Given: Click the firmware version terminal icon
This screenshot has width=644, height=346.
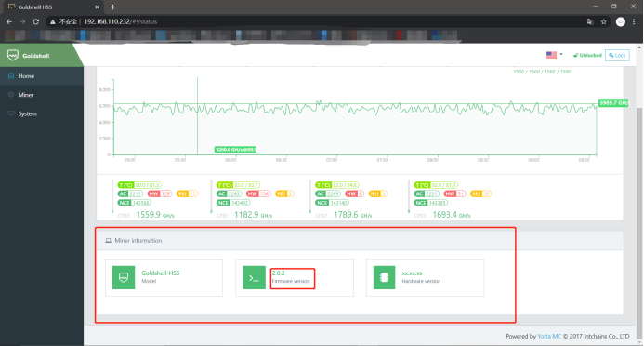Looking at the screenshot, I should pyautogui.click(x=255, y=278).
